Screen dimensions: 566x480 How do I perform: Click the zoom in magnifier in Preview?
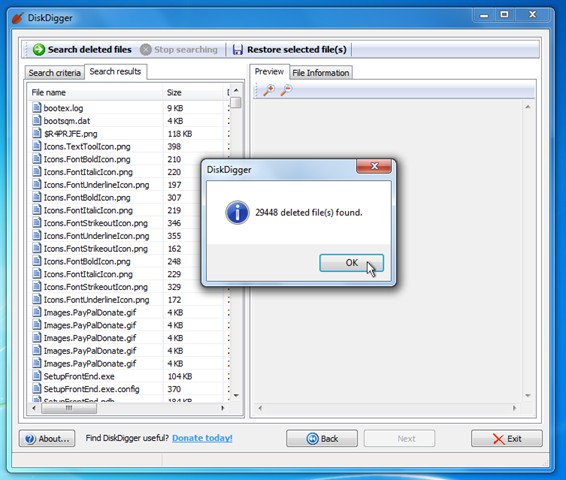[269, 90]
